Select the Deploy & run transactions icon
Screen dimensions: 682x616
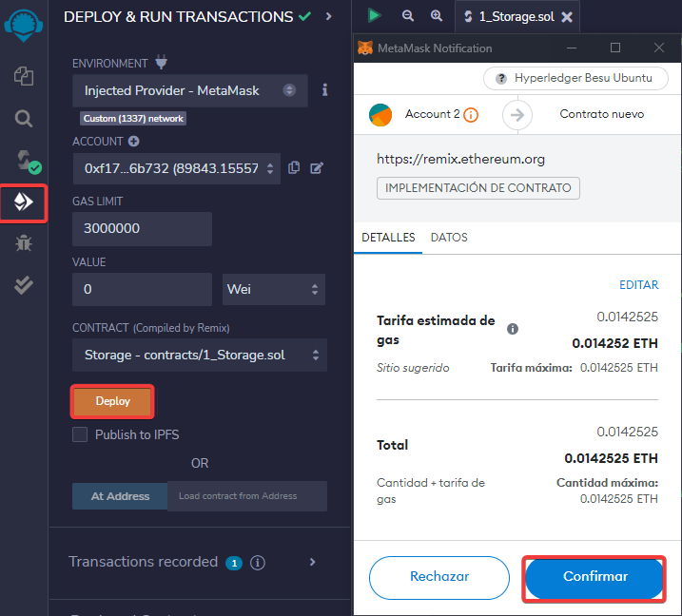click(x=24, y=202)
